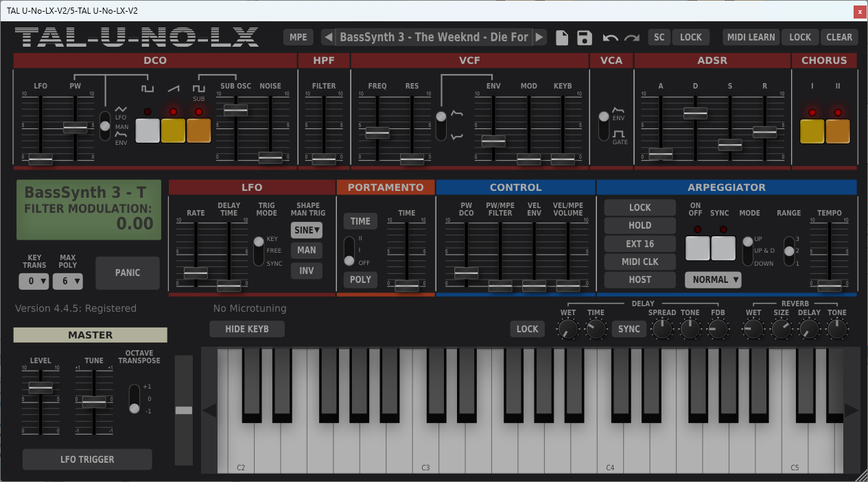Viewport: 868px width, 482px height.
Task: Click the delay WET knob
Action: coord(567,330)
